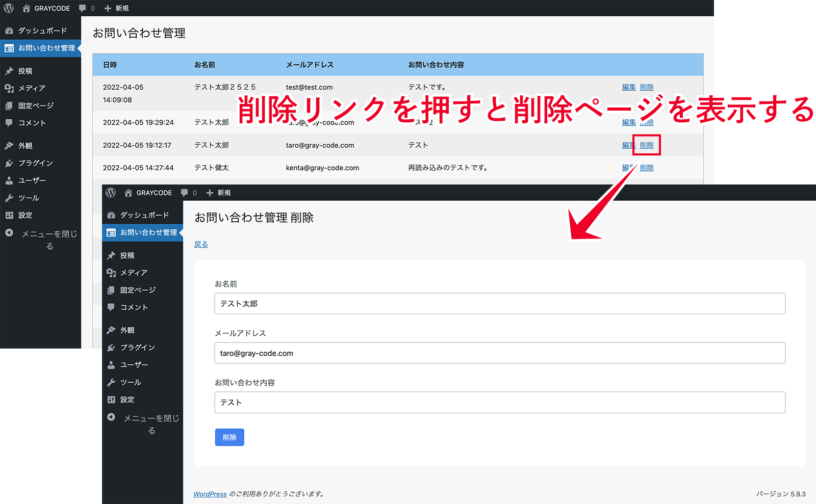Click プラグイン plug icon in back sidebar
The height and width of the screenshot is (504, 816).
tap(9, 163)
